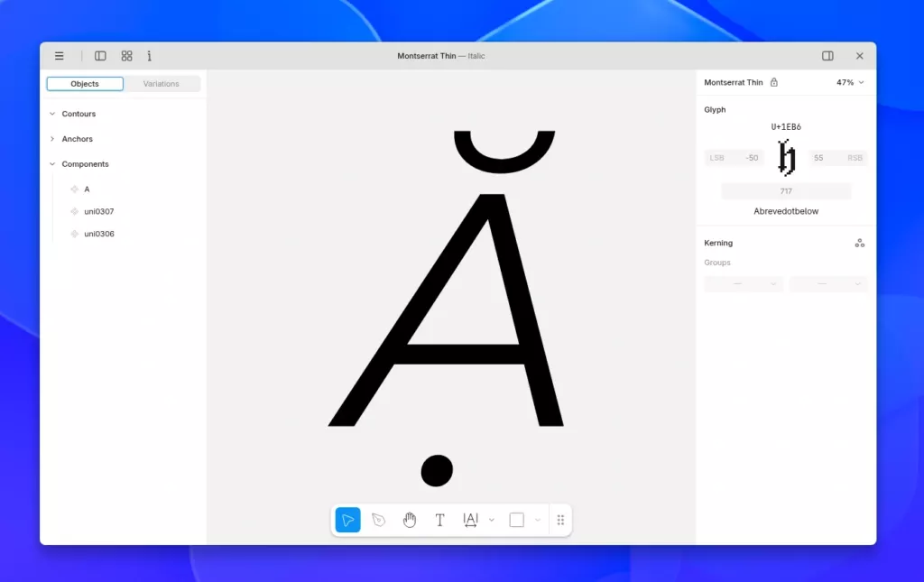
Task: Switch to the Objects tab
Action: 85,84
